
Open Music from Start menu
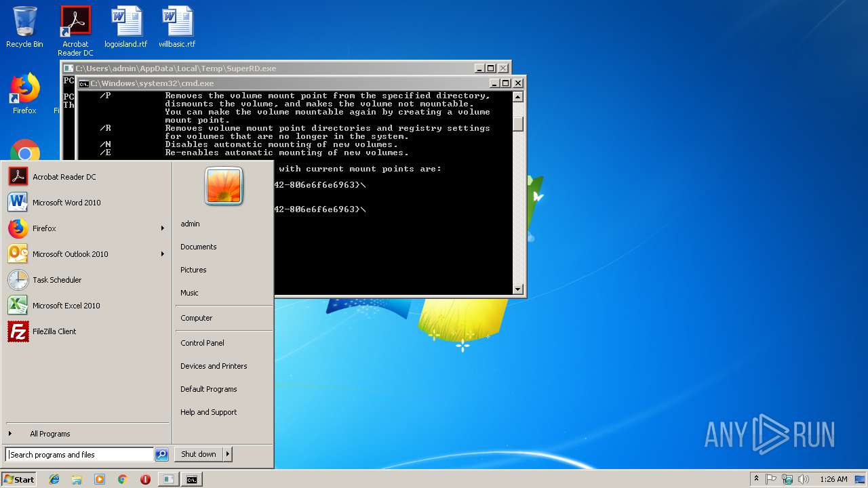click(x=224, y=293)
